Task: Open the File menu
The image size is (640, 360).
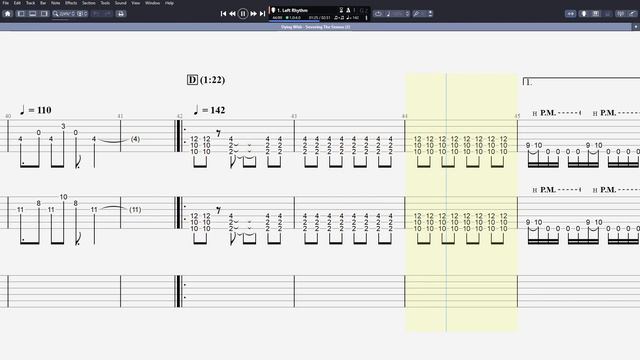Action: point(6,3)
